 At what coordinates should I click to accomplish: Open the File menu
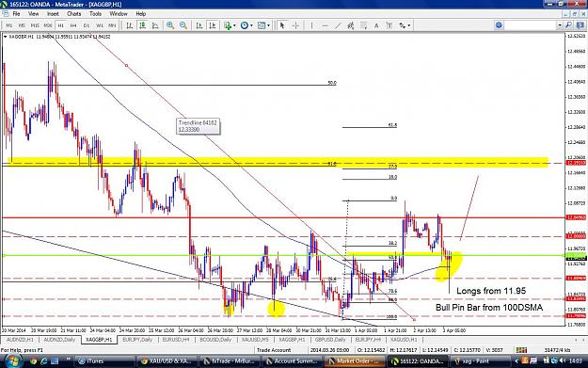pos(16,14)
